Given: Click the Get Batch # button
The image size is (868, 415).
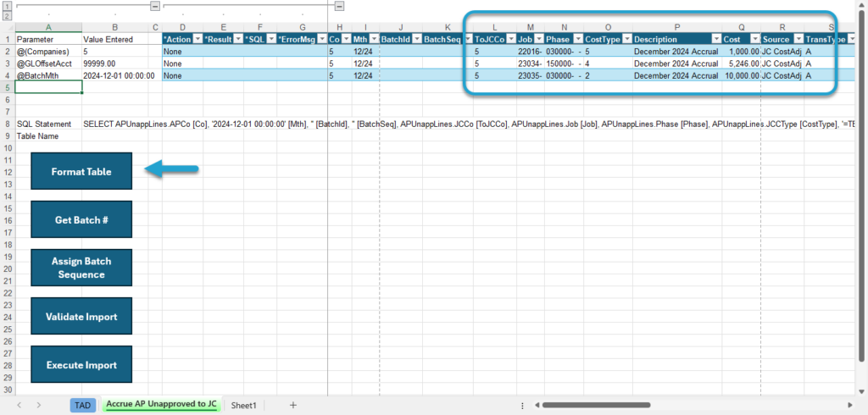Looking at the screenshot, I should click(x=81, y=219).
